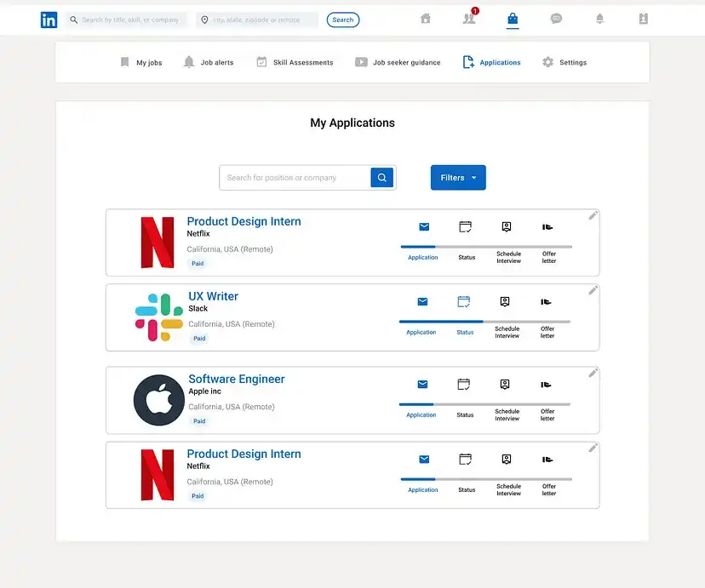This screenshot has height=588, width=705.
Task: Click Application envelope icon in last Netflix card
Action: click(424, 459)
